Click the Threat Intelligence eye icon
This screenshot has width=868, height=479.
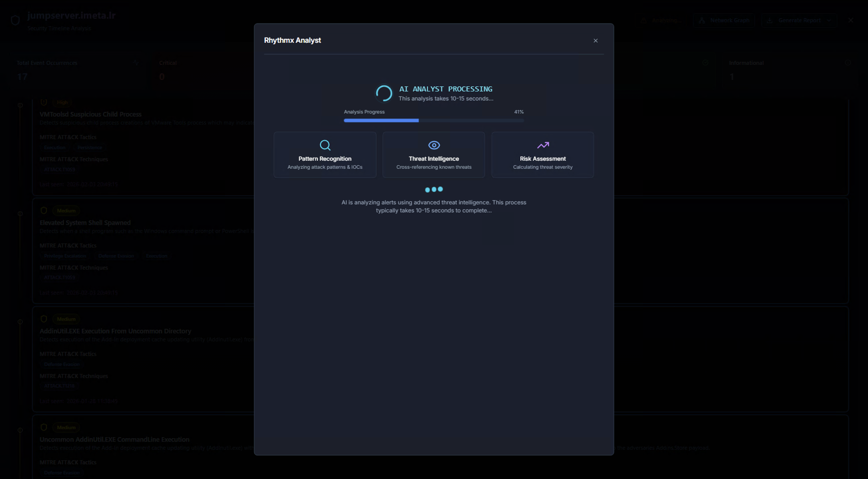[434, 145]
